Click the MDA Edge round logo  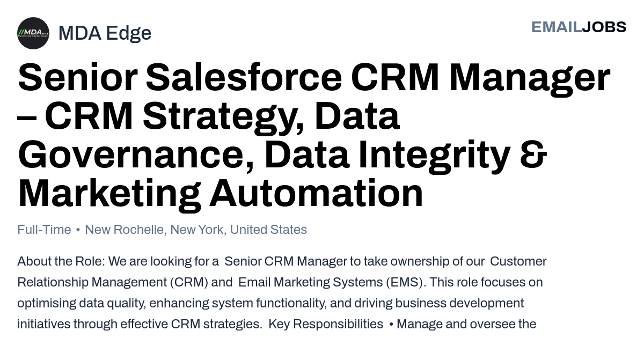(x=33, y=33)
